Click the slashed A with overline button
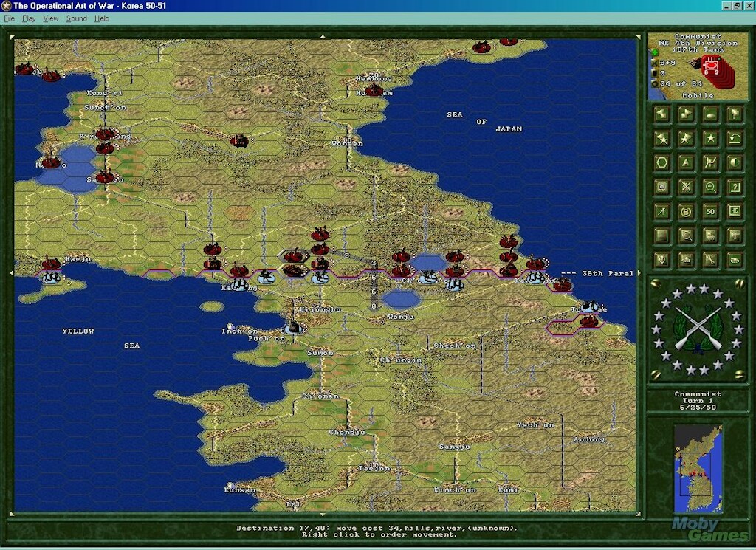The height and width of the screenshot is (550, 756). (662, 211)
